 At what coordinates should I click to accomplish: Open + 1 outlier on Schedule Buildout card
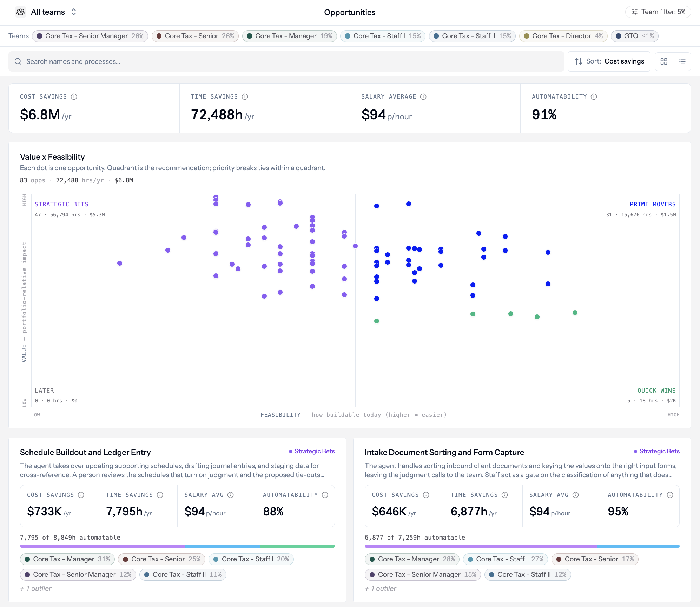(x=36, y=588)
